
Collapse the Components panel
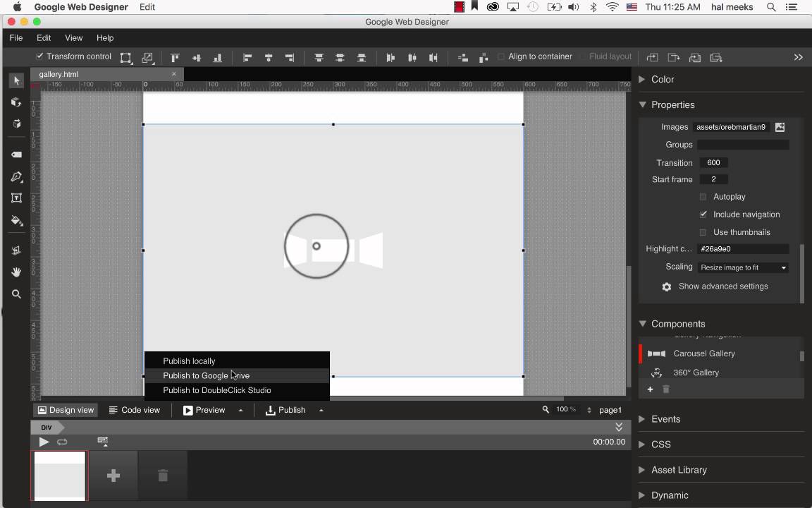coord(643,323)
